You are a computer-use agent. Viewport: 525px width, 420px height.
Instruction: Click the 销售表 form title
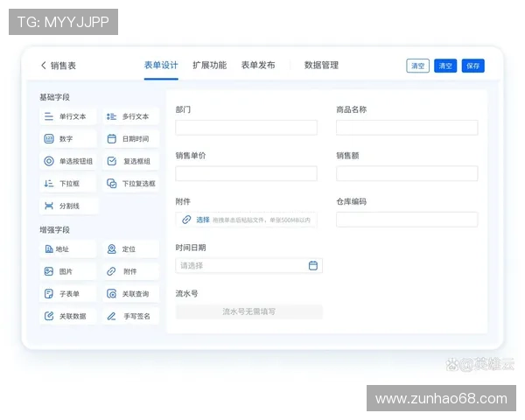coord(63,66)
